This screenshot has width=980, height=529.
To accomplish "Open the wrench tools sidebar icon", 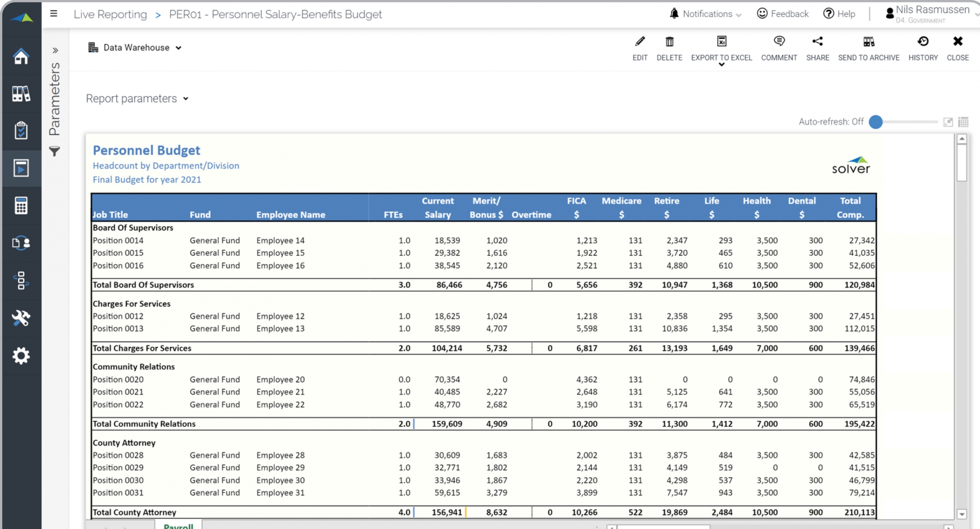I will point(21,318).
